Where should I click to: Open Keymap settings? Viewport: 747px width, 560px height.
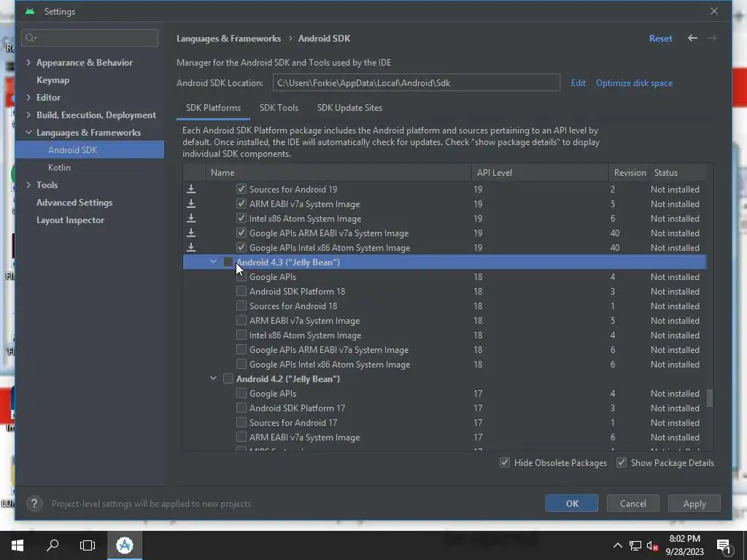coord(53,80)
